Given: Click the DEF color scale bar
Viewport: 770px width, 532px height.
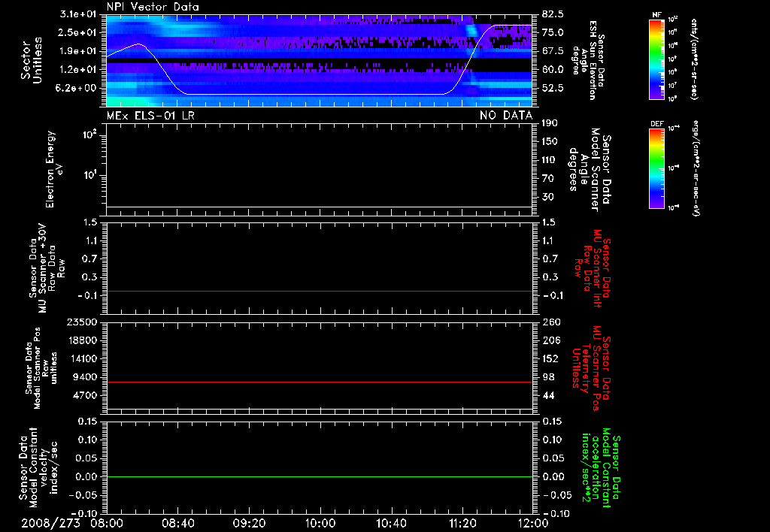Looking at the screenshot, I should (x=656, y=168).
